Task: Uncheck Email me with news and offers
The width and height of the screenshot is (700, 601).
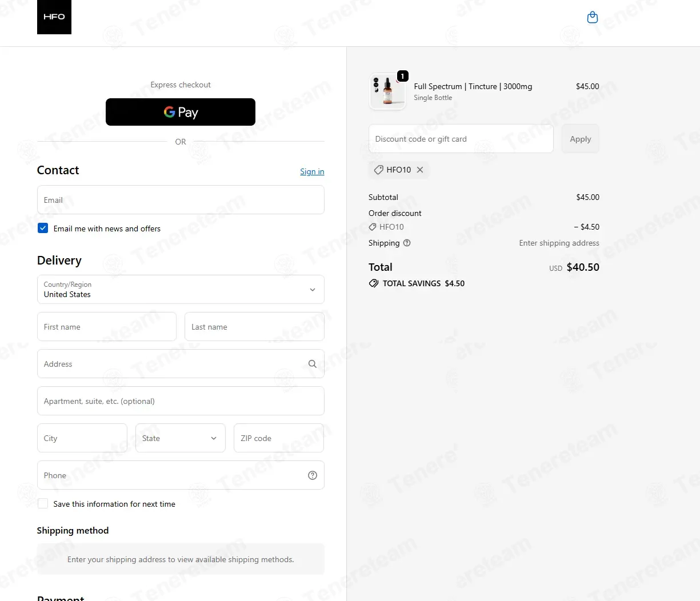Action: coord(43,228)
